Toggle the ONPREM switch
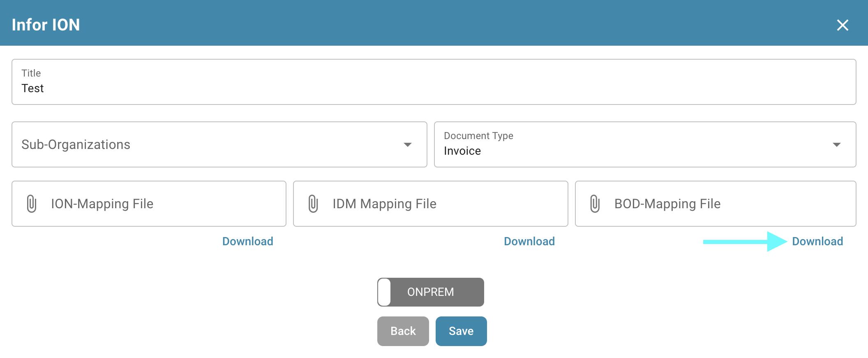This screenshot has width=868, height=358. (430, 292)
